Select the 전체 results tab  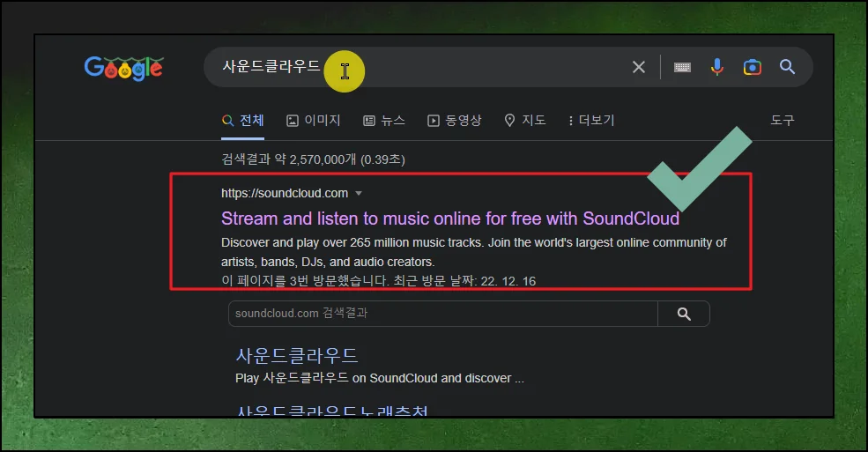[243, 120]
